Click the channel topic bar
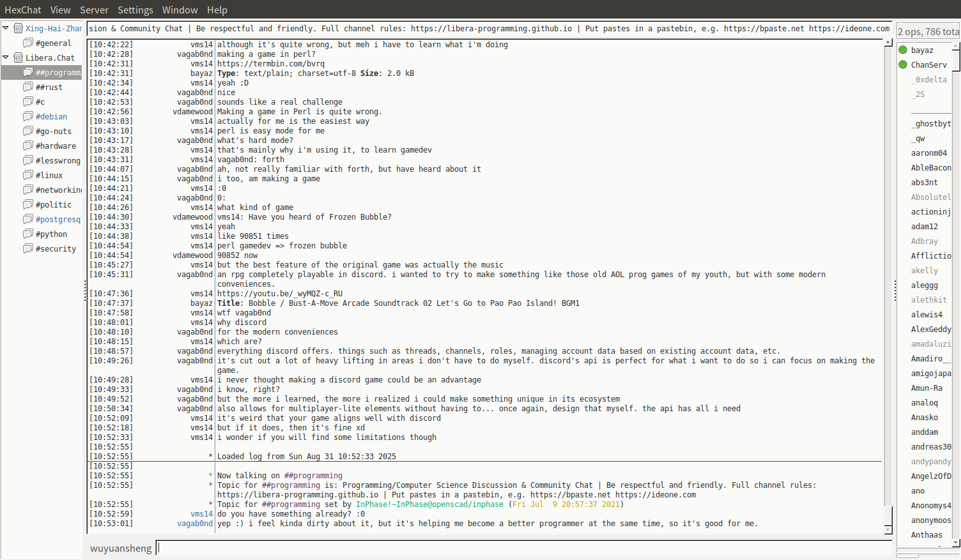Image resolution: width=961 pixels, height=560 pixels. click(489, 28)
